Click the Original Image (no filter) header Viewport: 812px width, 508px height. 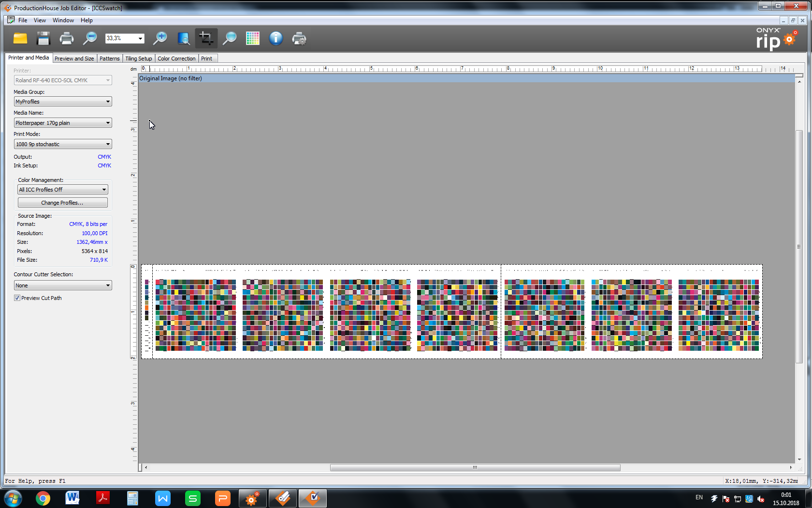pyautogui.click(x=171, y=78)
